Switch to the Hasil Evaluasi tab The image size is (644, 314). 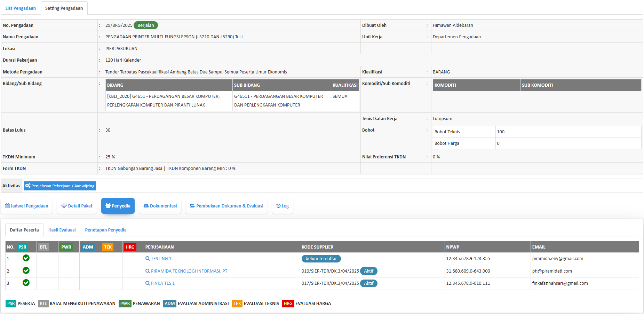62,230
